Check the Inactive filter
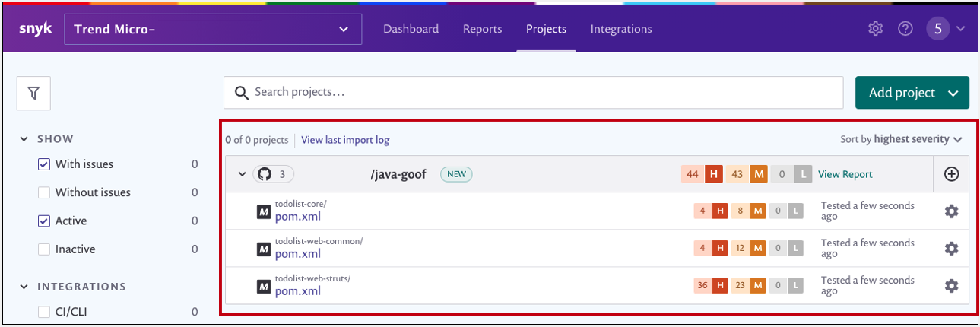The height and width of the screenshot is (327, 980). coord(44,249)
